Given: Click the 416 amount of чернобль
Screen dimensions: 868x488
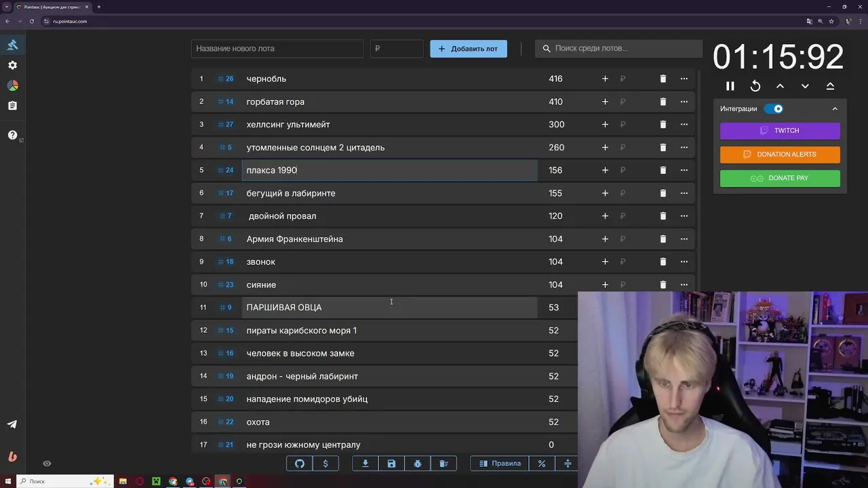Looking at the screenshot, I should pyautogui.click(x=555, y=79).
